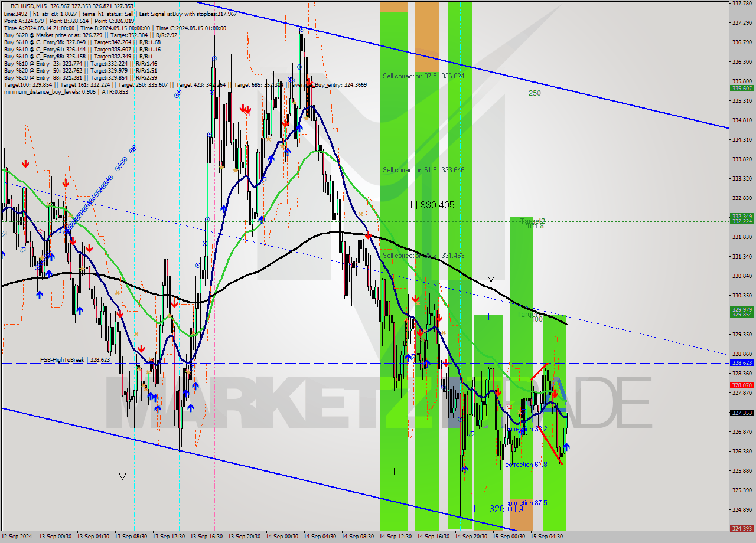Click the blue 328.623 price tag on the axis

pyautogui.click(x=741, y=363)
